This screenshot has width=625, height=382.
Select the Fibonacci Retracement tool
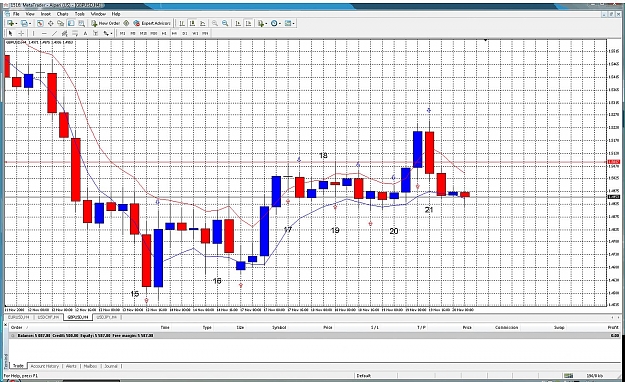click(x=75, y=33)
